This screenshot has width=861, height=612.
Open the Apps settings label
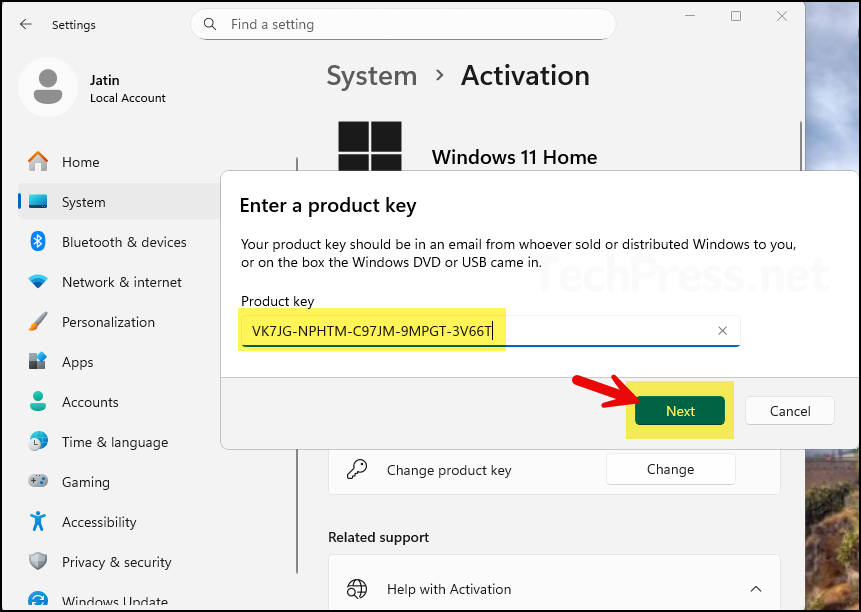tap(77, 362)
